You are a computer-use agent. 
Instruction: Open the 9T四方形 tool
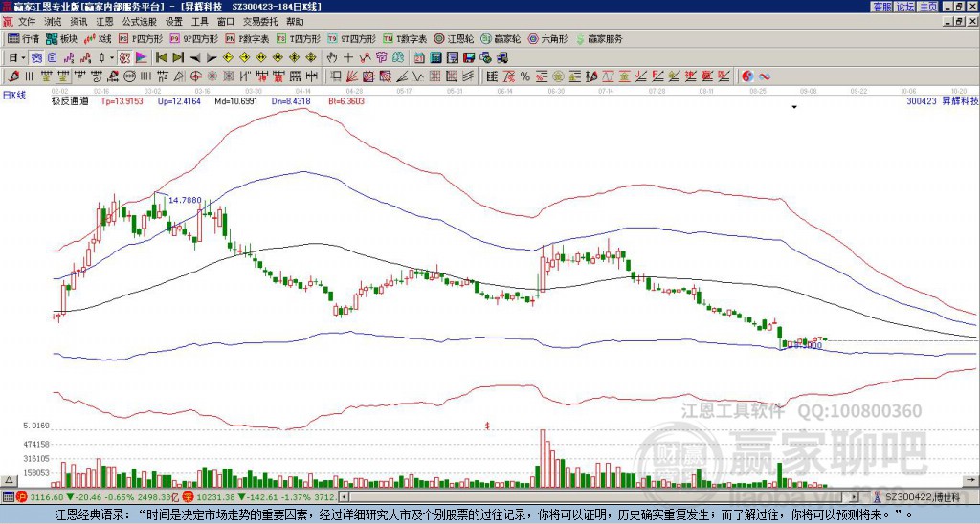coord(352,38)
